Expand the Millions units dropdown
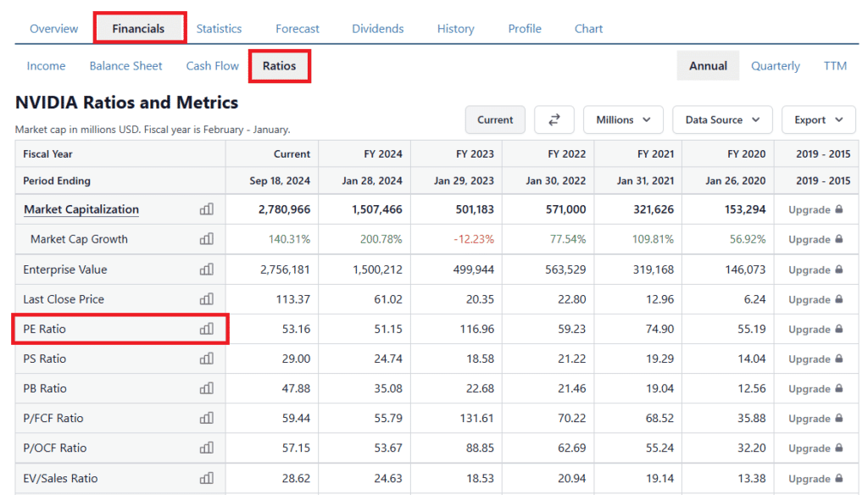868x495 pixels. 623,120
